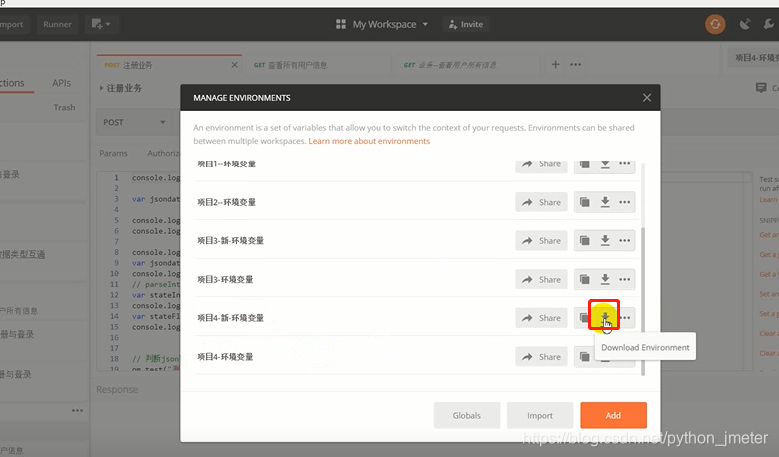Open the 项目4-环境变量 environment
Image resolution: width=779 pixels, height=457 pixels.
pyautogui.click(x=225, y=357)
